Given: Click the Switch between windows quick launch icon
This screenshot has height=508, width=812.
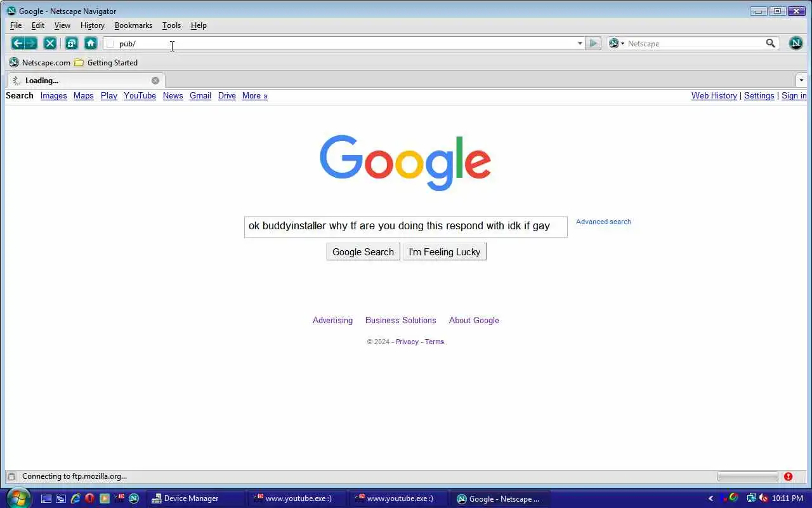Looking at the screenshot, I should pos(60,498).
